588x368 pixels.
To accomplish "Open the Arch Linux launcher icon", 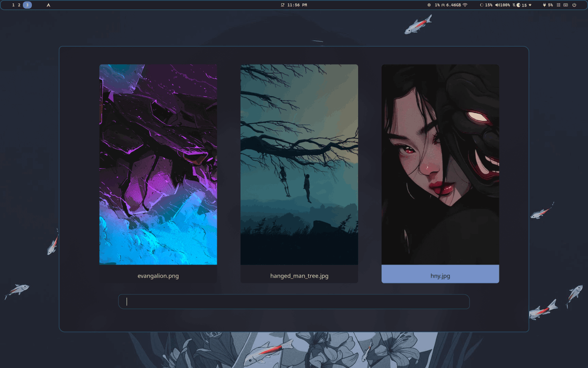I will [49, 5].
